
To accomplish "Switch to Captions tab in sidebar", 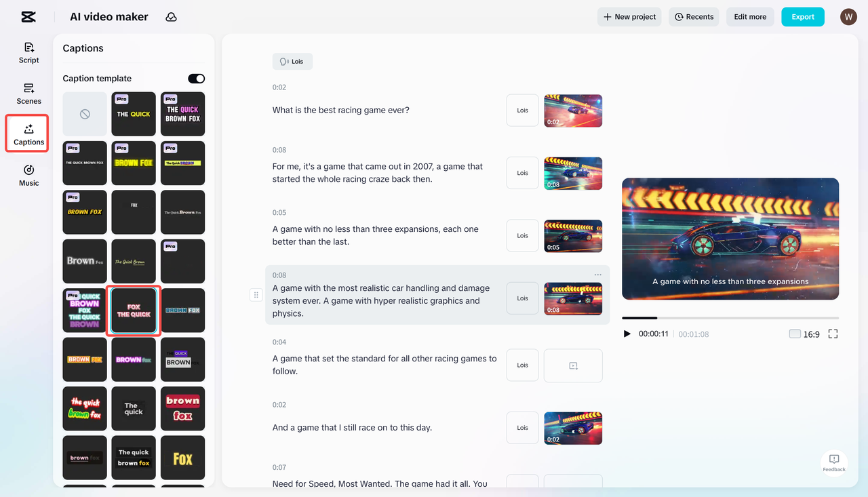I will click(x=28, y=134).
